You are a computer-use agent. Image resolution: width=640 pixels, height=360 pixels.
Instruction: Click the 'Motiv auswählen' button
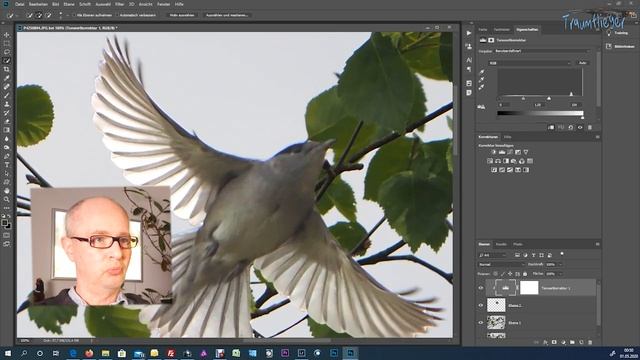point(182,15)
